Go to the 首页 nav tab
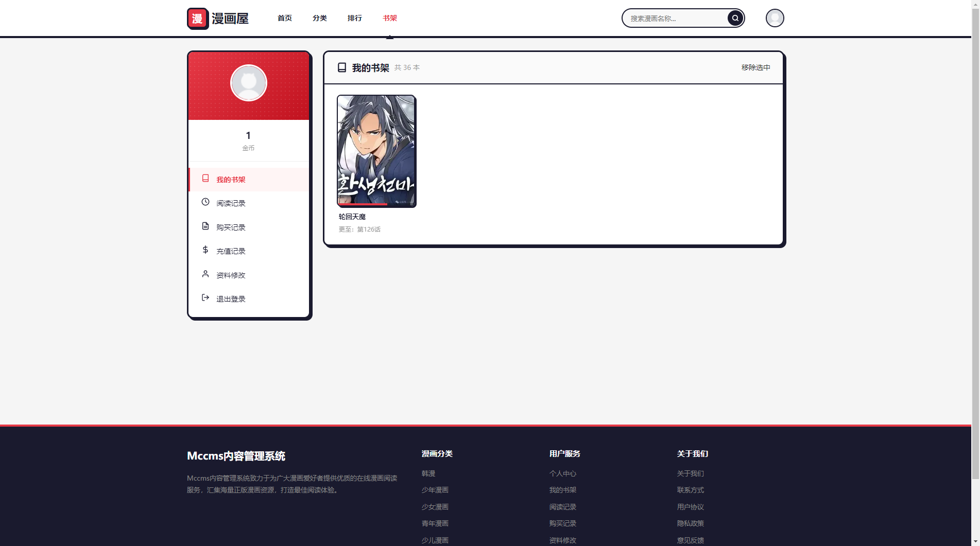This screenshot has height=546, width=980. coord(285,18)
